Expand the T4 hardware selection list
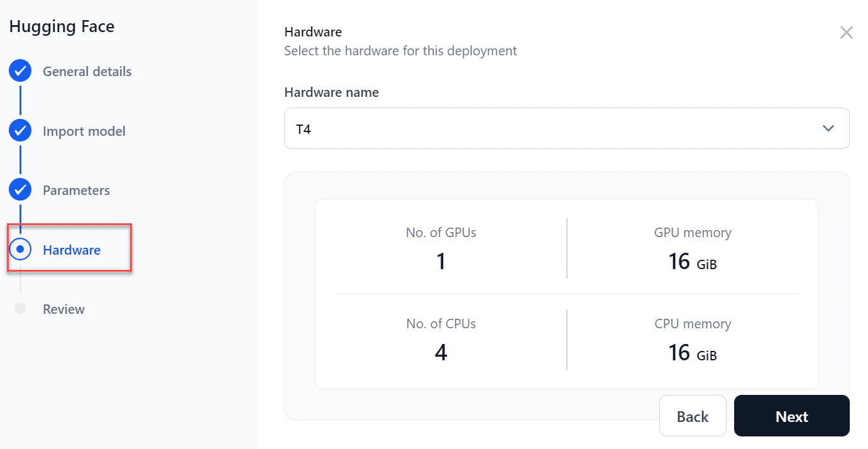 566,128
